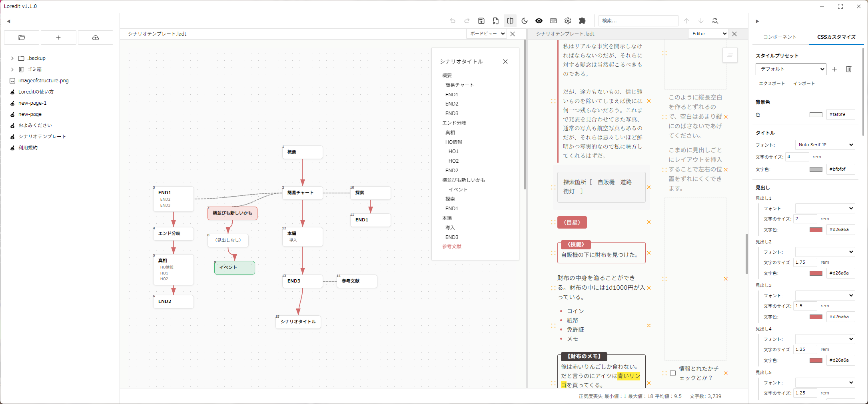Open the ボードビュー view dropdown

487,34
